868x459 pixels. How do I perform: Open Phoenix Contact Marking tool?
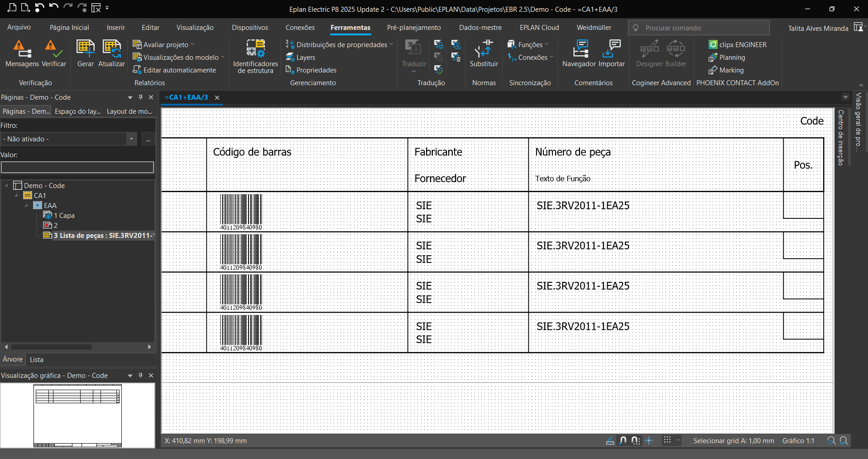click(726, 70)
